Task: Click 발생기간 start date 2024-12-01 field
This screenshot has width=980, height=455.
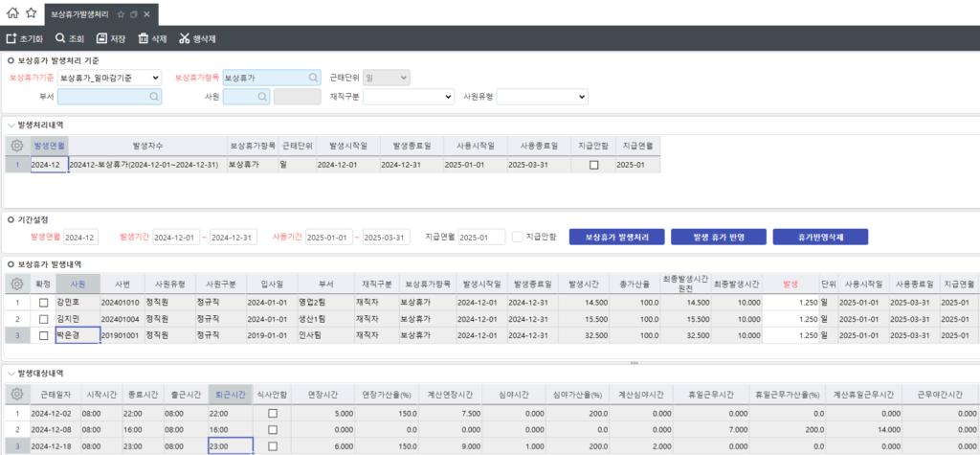Action: [x=176, y=238]
